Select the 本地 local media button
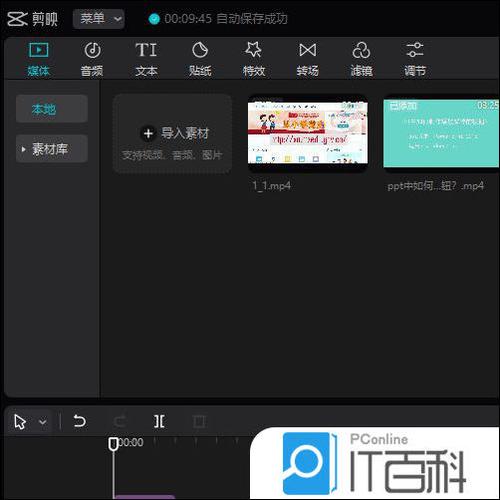500x500 pixels. tap(52, 109)
